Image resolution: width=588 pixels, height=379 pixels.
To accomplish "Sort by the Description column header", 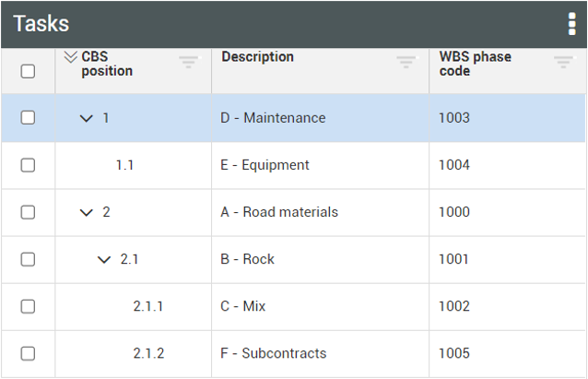I will coord(257,57).
